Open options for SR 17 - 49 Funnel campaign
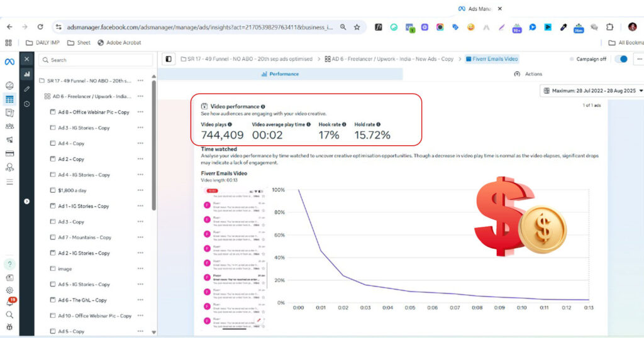This screenshot has height=338, width=644. (x=140, y=81)
